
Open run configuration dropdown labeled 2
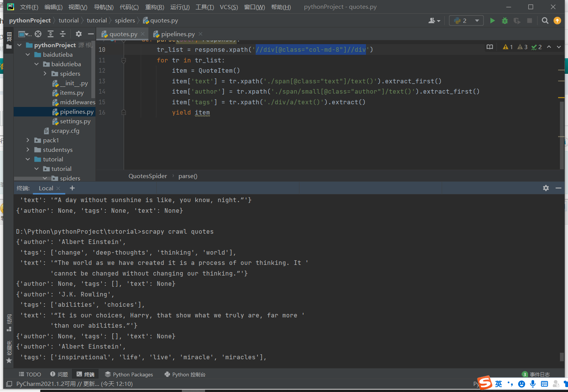coord(466,21)
